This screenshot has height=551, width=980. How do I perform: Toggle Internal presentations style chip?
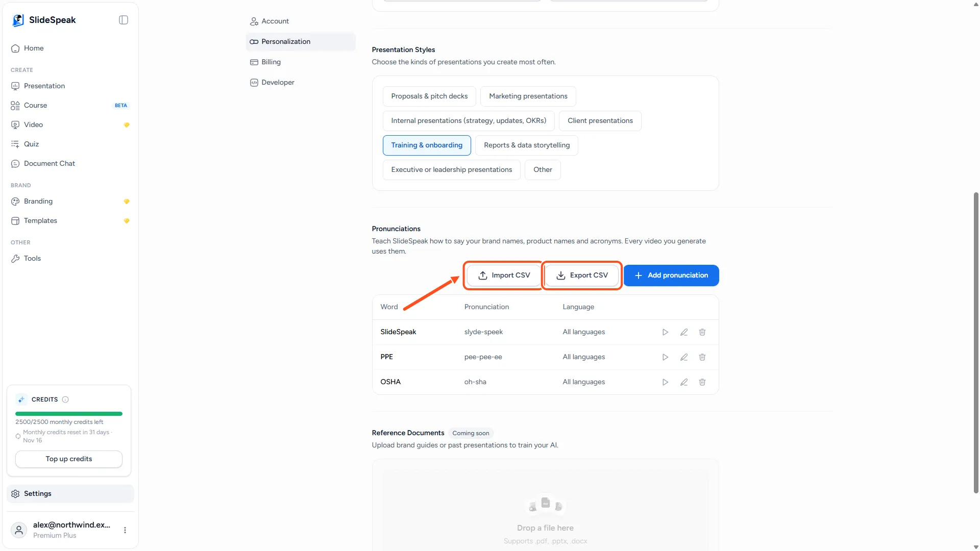point(469,121)
